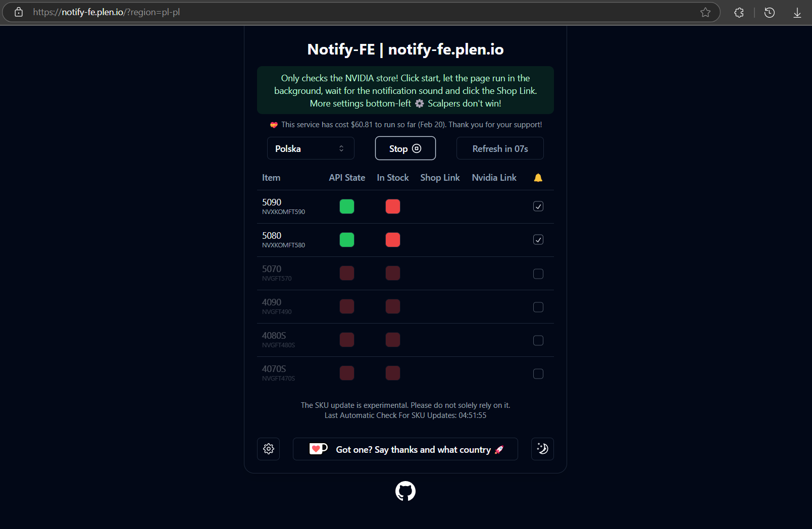The width and height of the screenshot is (812, 529).
Task: Click the NVXKOMFT590 SKU text
Action: (x=284, y=212)
